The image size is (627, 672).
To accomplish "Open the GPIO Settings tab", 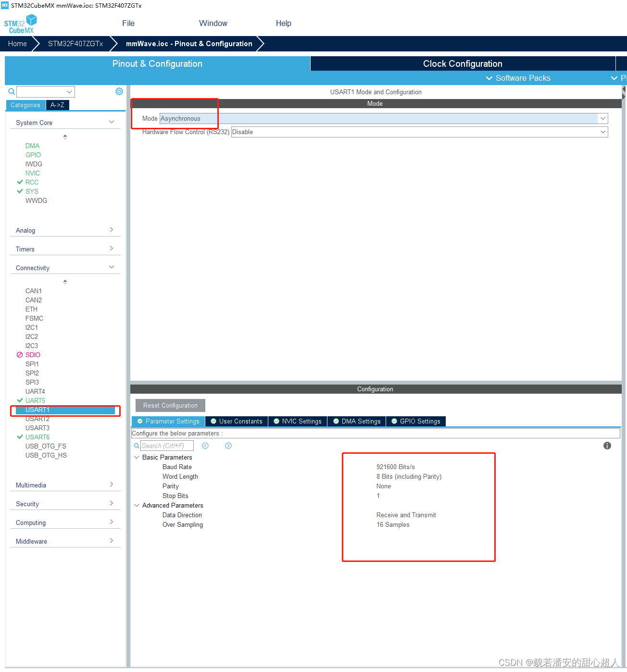I will coord(416,421).
